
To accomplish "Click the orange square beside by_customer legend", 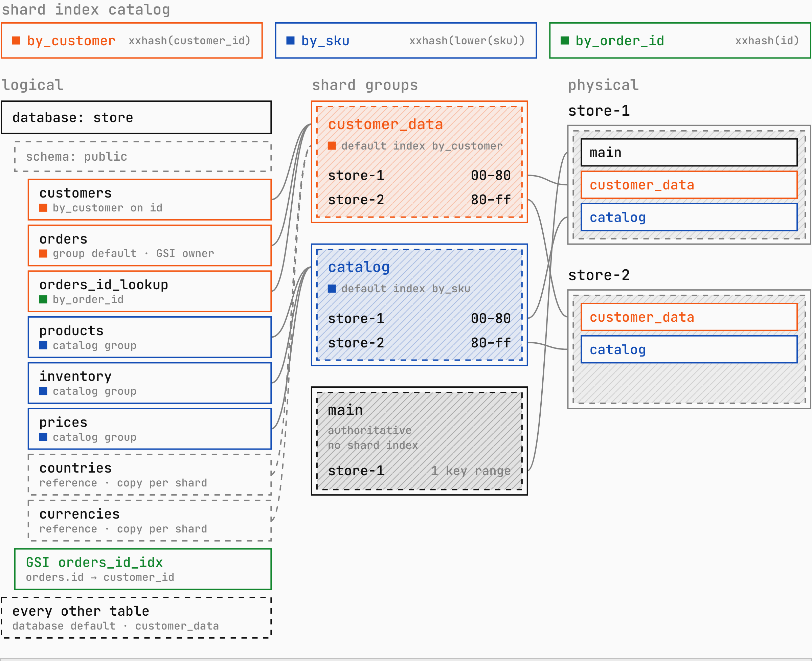I will coord(16,40).
